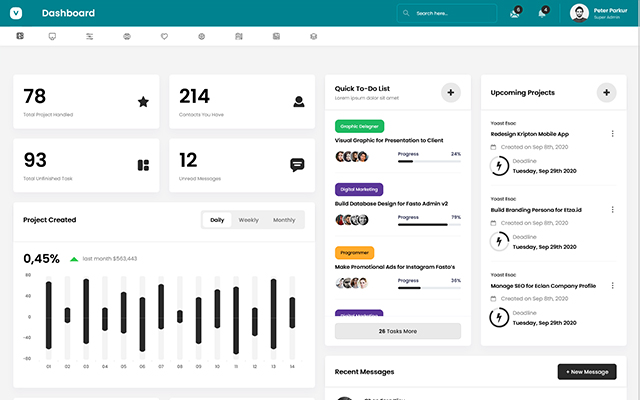The width and height of the screenshot is (640, 400).
Task: Open the envelope messages icon in the header
Action: click(514, 14)
